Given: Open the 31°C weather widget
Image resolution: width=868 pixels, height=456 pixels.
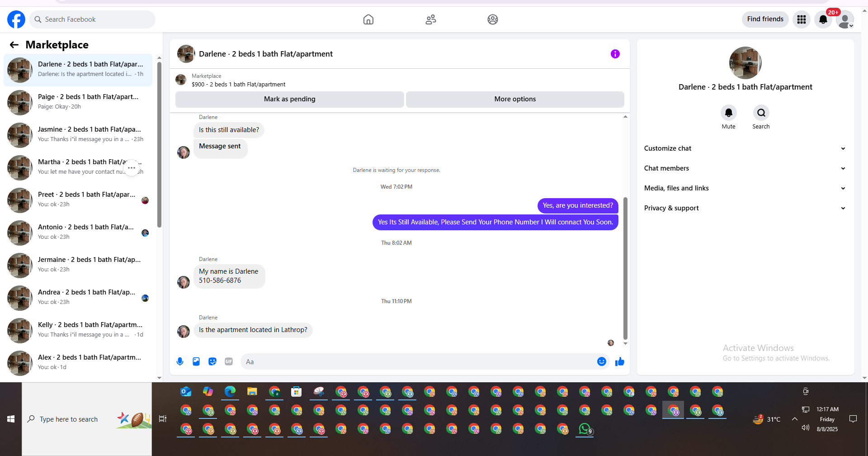Looking at the screenshot, I should tap(767, 419).
